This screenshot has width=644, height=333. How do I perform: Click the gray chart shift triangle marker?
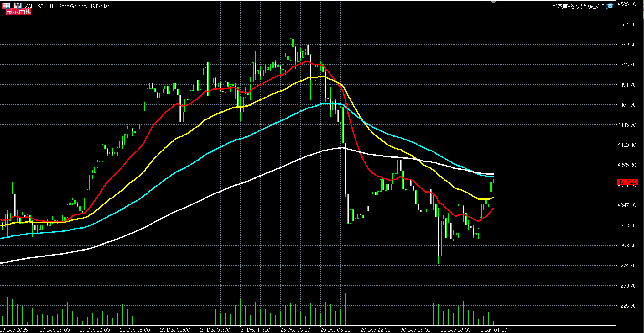click(493, 2)
